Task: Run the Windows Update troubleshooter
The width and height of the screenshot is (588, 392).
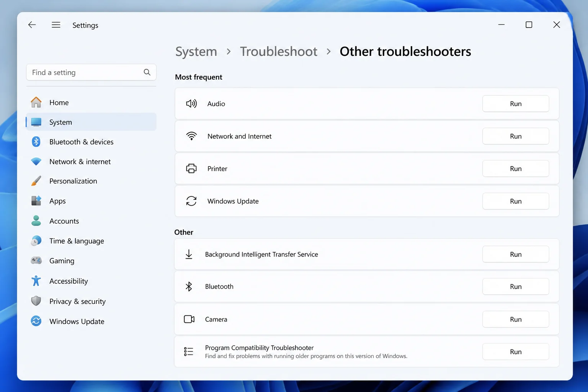Action: coord(516,201)
